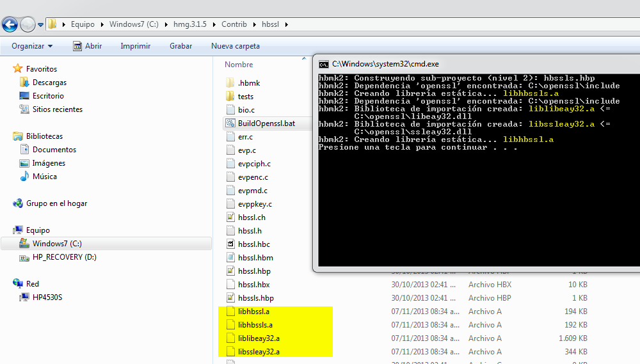Image resolution: width=640 pixels, height=364 pixels.
Task: Click the cmd.exe window title bar icon
Action: [324, 64]
